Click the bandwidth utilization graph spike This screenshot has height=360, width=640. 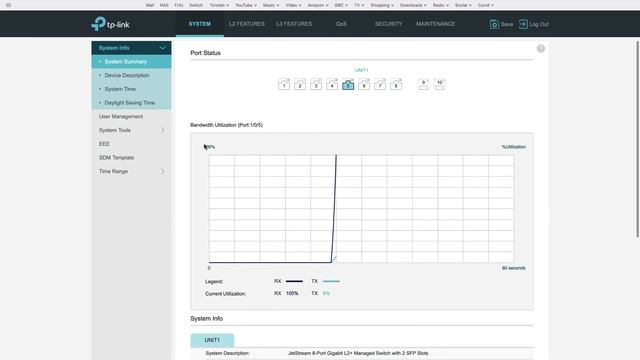point(334,208)
